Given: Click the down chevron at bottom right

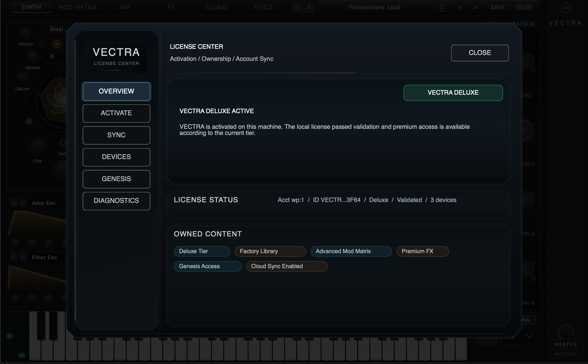Looking at the screenshot, I should [x=529, y=336].
